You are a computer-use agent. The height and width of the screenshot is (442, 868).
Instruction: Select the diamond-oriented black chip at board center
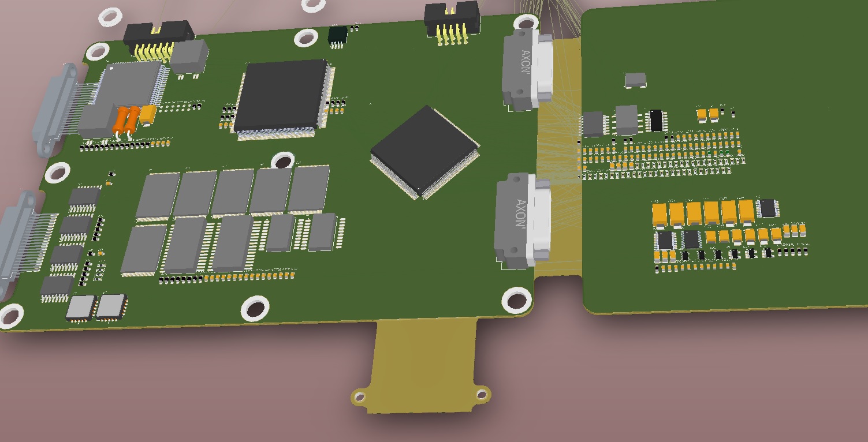click(x=424, y=152)
